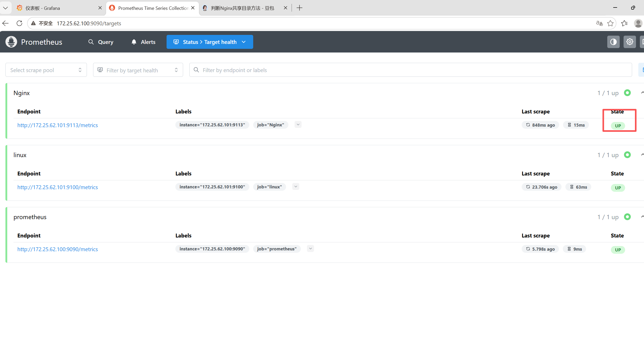The width and height of the screenshot is (644, 338).
Task: Click the UP state badge for Nginx
Action: point(618,126)
